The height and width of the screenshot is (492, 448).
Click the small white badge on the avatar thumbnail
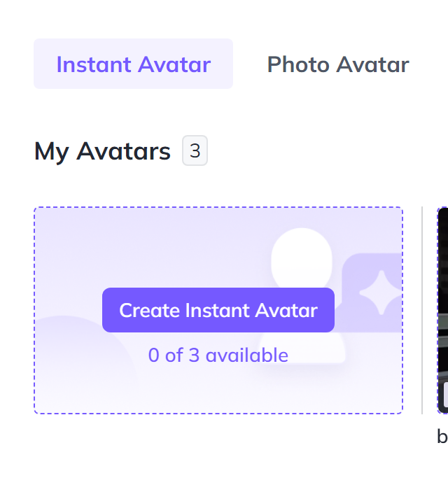point(445,394)
